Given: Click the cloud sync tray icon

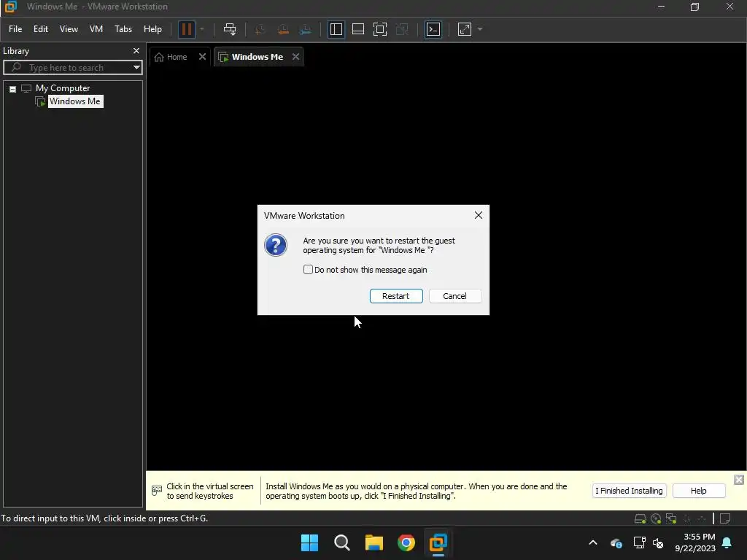Looking at the screenshot, I should [x=616, y=542].
